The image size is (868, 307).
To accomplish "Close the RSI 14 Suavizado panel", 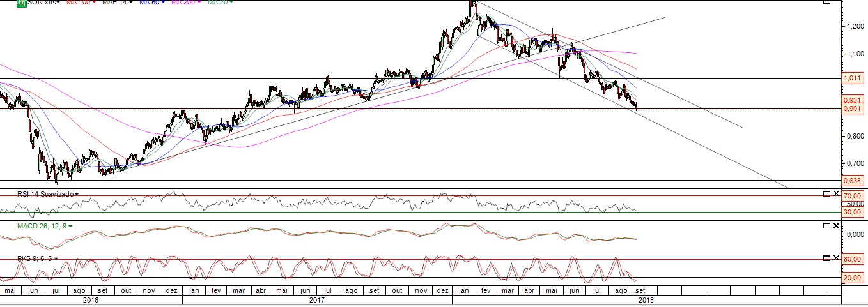I will pyautogui.click(x=836, y=193).
